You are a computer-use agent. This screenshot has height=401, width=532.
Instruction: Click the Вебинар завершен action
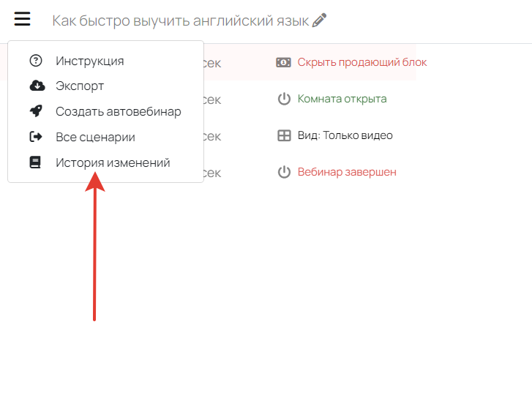347,172
